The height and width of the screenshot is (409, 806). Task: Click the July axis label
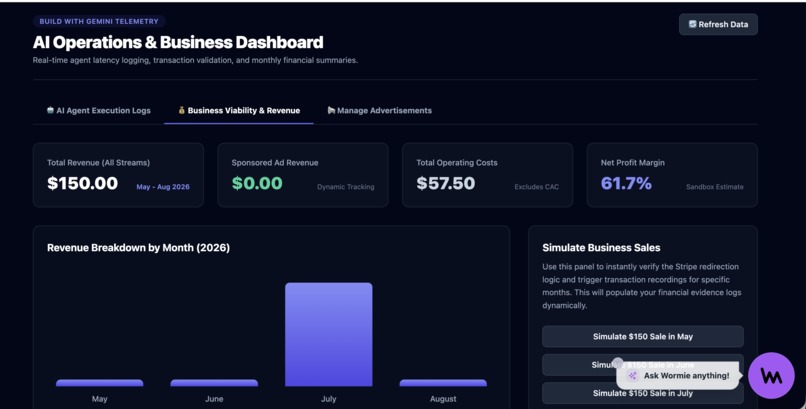(x=329, y=399)
